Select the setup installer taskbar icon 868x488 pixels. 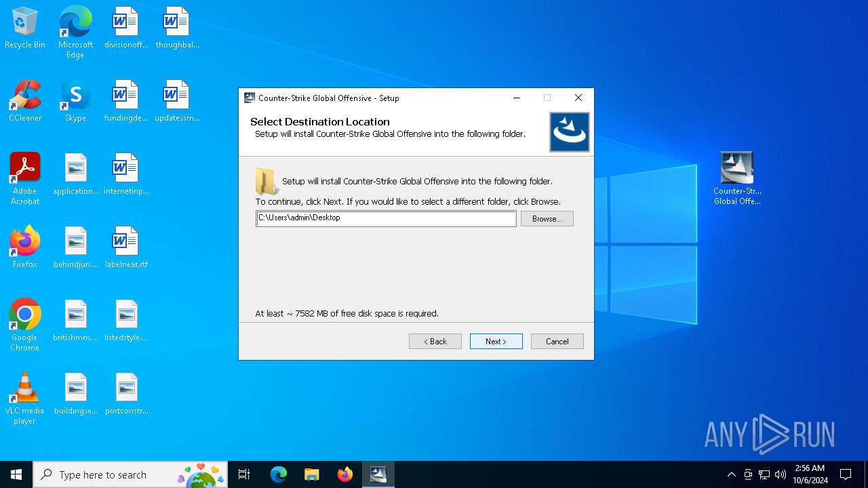(378, 474)
